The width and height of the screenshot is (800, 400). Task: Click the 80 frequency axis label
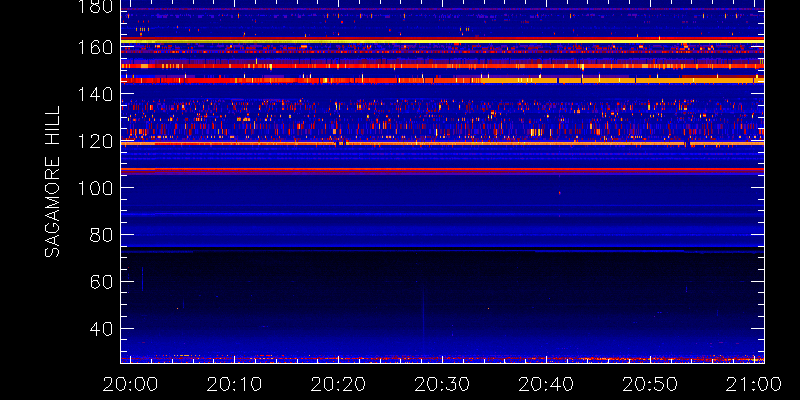pyautogui.click(x=101, y=235)
